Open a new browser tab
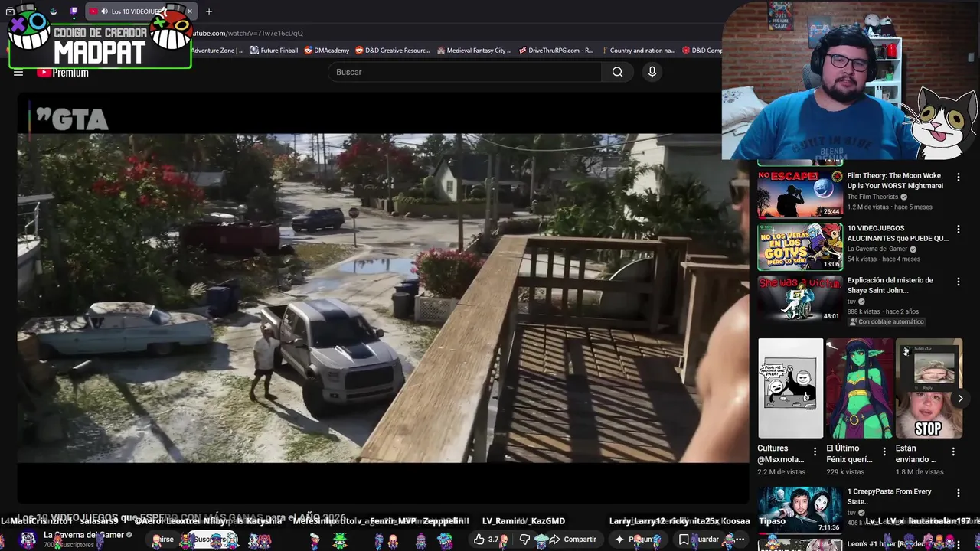The height and width of the screenshot is (551, 980). pyautogui.click(x=208, y=11)
